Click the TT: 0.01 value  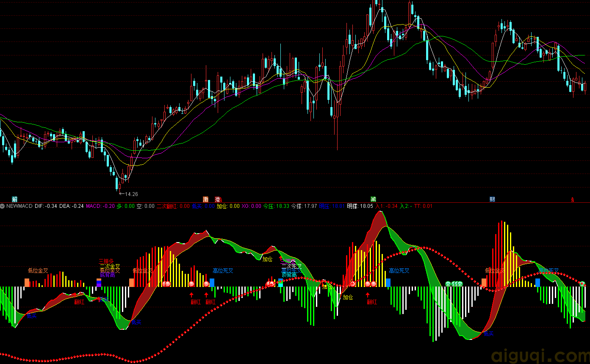[x=424, y=206]
